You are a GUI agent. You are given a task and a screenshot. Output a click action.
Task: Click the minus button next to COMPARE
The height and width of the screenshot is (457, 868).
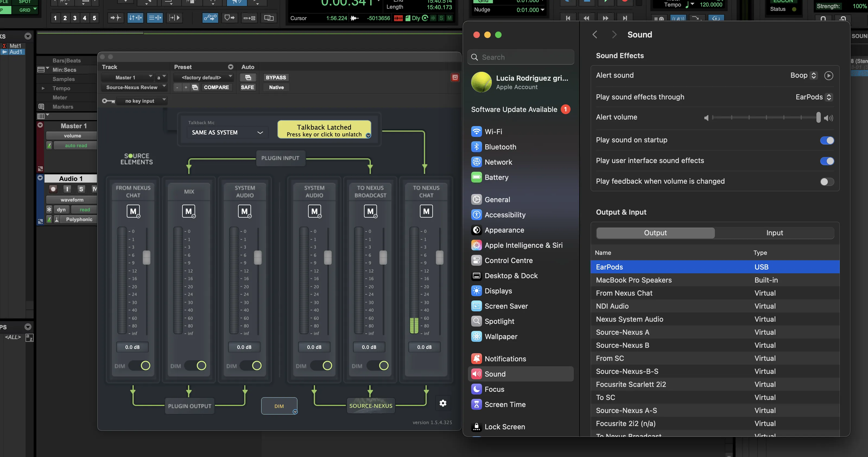tap(177, 87)
